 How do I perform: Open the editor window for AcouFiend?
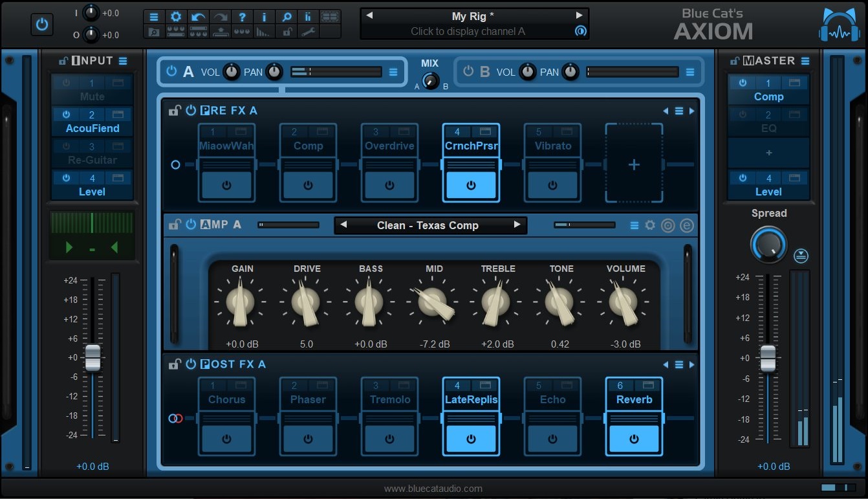coord(118,115)
